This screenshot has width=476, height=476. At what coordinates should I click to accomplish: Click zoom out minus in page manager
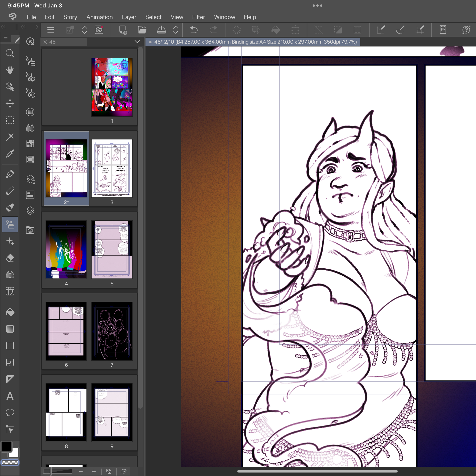pyautogui.click(x=81, y=471)
